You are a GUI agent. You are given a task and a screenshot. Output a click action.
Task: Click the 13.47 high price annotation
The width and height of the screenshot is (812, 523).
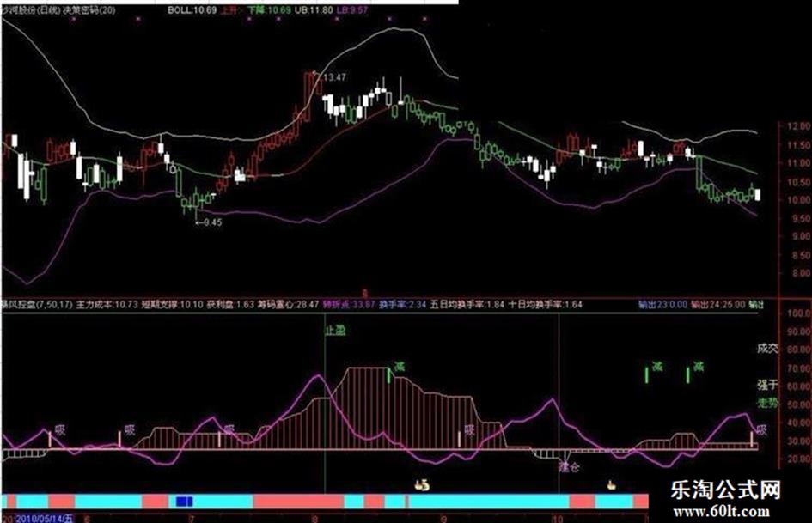[x=334, y=77]
